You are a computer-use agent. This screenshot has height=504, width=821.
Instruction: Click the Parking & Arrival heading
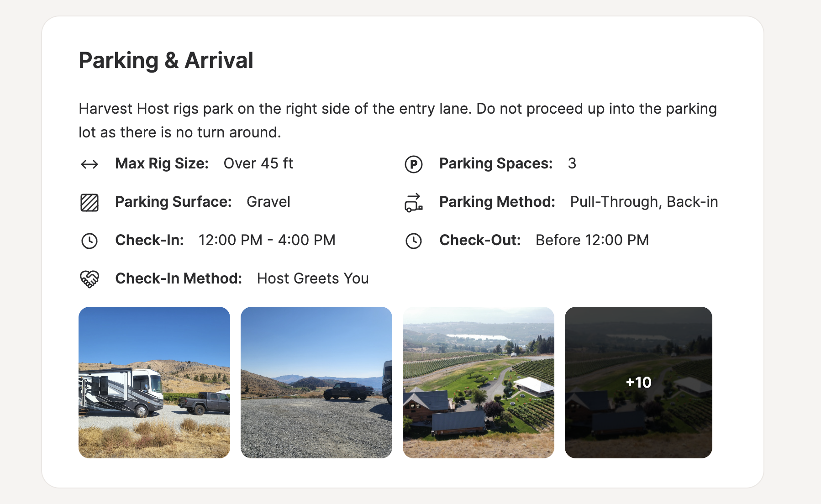pos(166,60)
